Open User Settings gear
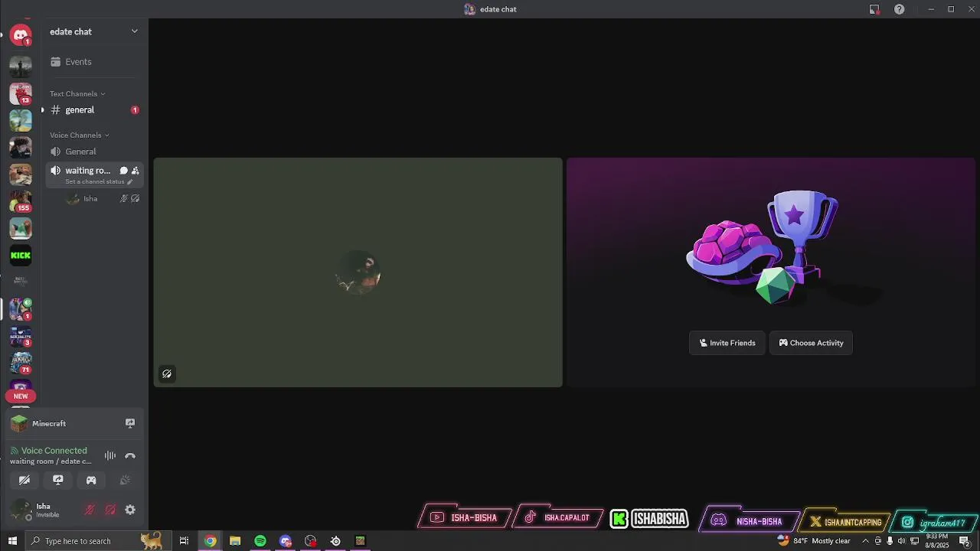Viewport: 980px width, 551px height. [130, 510]
